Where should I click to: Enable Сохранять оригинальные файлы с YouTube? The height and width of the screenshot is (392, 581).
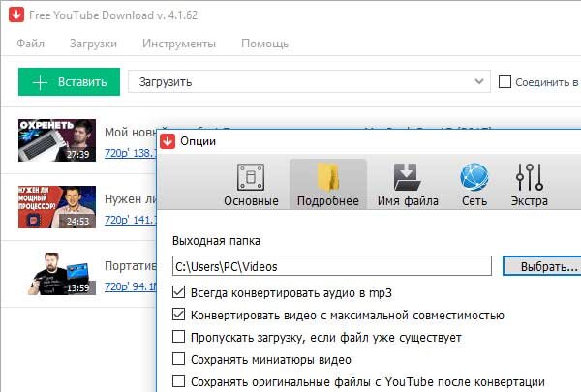pos(178,381)
